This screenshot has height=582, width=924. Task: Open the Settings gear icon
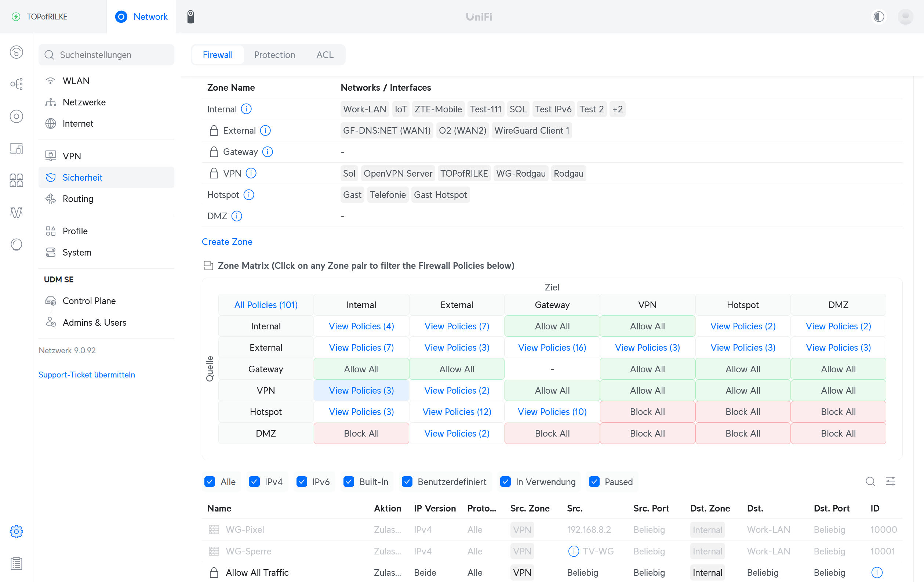tap(16, 531)
